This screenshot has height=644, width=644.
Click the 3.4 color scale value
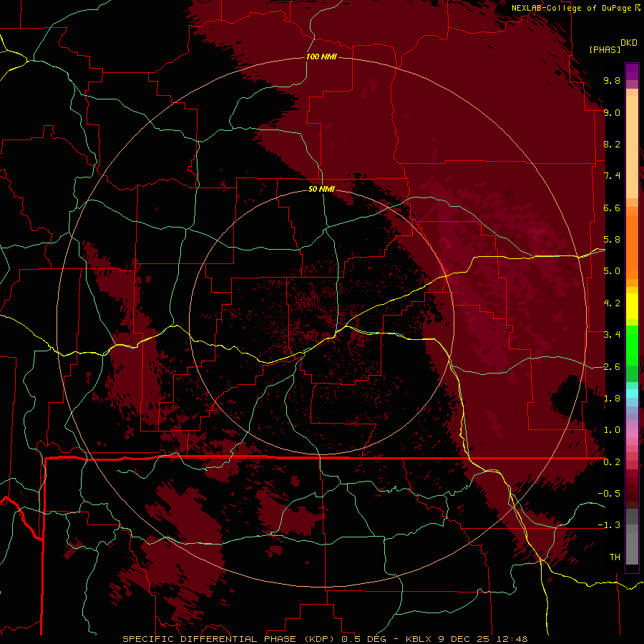point(612,335)
